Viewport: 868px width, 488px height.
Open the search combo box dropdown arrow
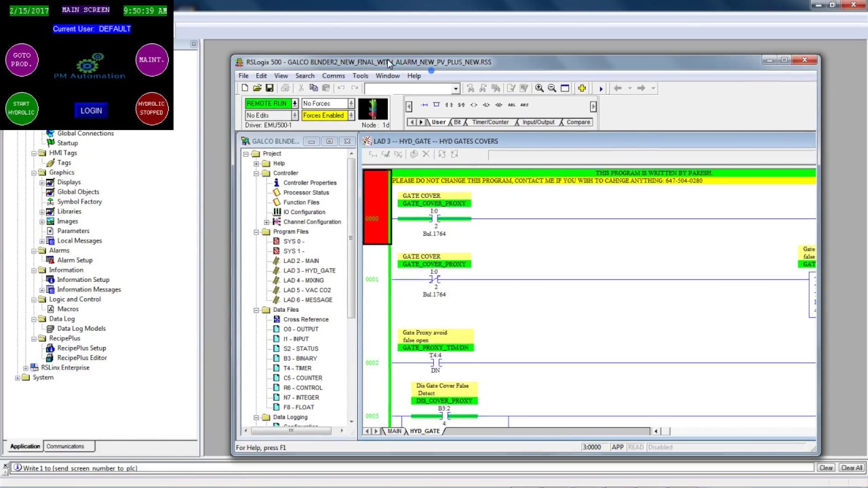(456, 89)
